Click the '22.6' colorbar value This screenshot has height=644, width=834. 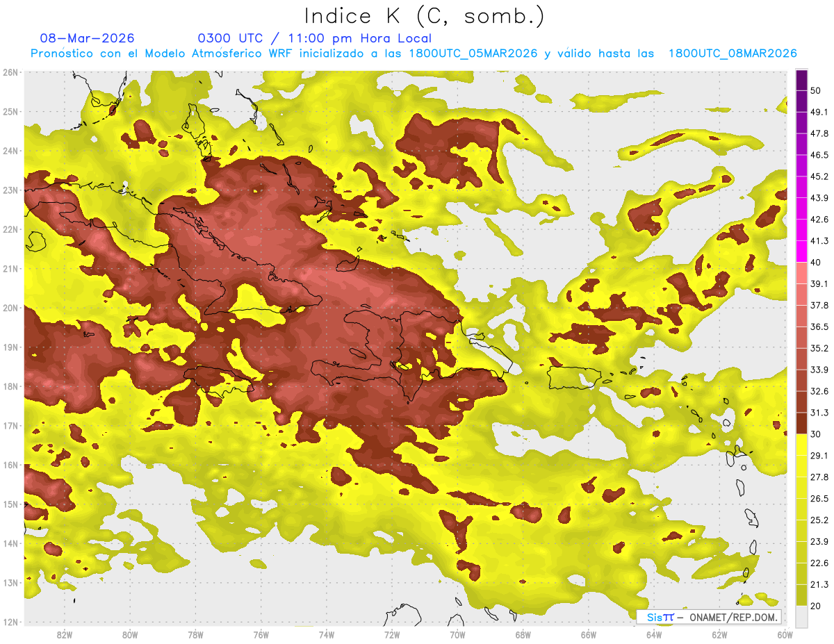(819, 563)
